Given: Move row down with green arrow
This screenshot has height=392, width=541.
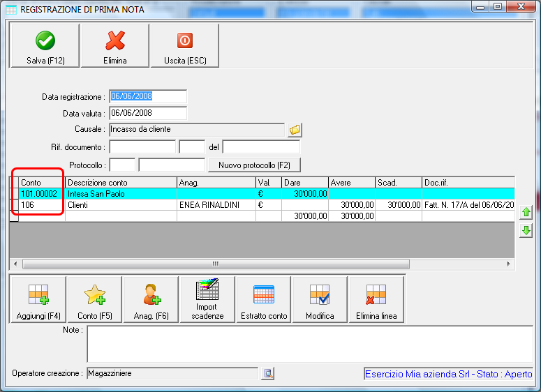Looking at the screenshot, I should (x=526, y=231).
